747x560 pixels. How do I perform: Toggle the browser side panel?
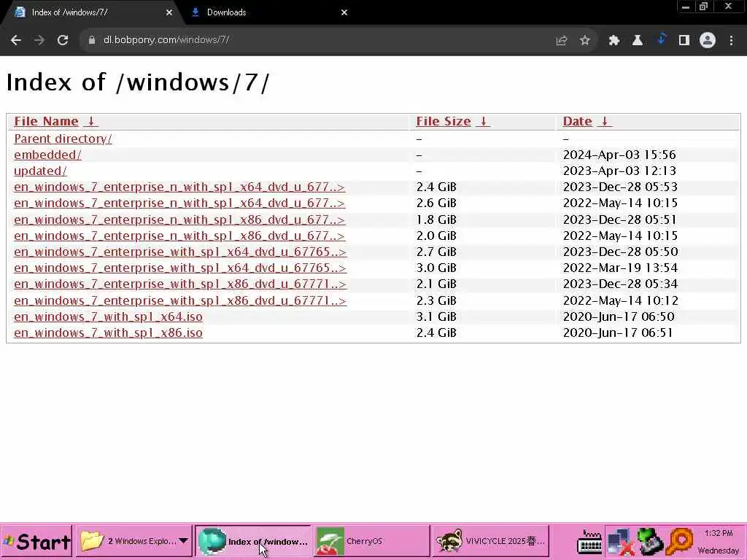pos(684,41)
